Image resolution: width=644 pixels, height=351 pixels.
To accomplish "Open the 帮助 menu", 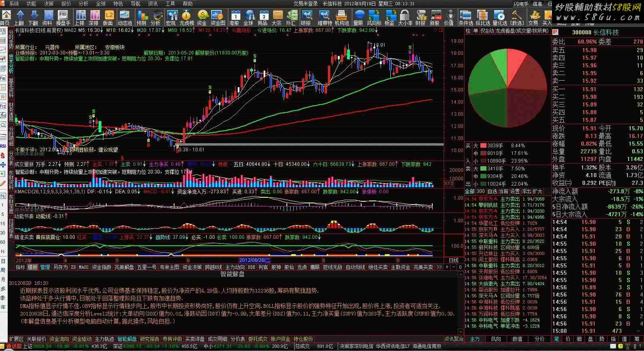I will tap(188, 4).
